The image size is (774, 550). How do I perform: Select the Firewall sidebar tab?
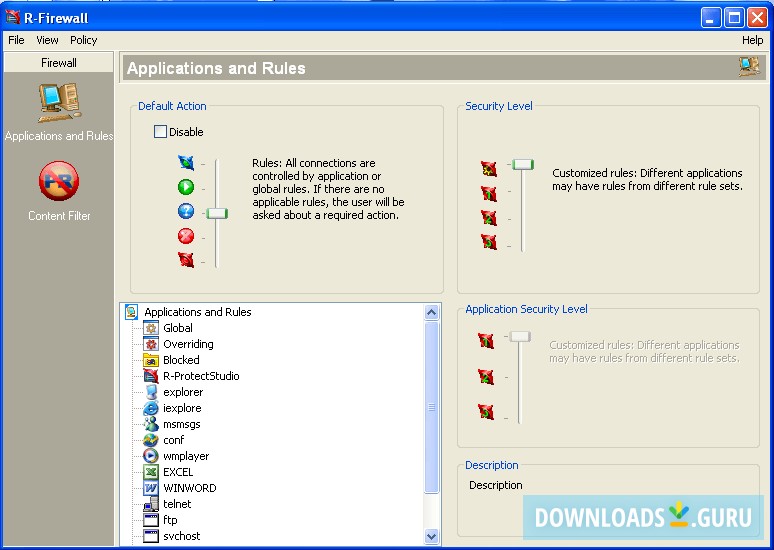(x=59, y=63)
